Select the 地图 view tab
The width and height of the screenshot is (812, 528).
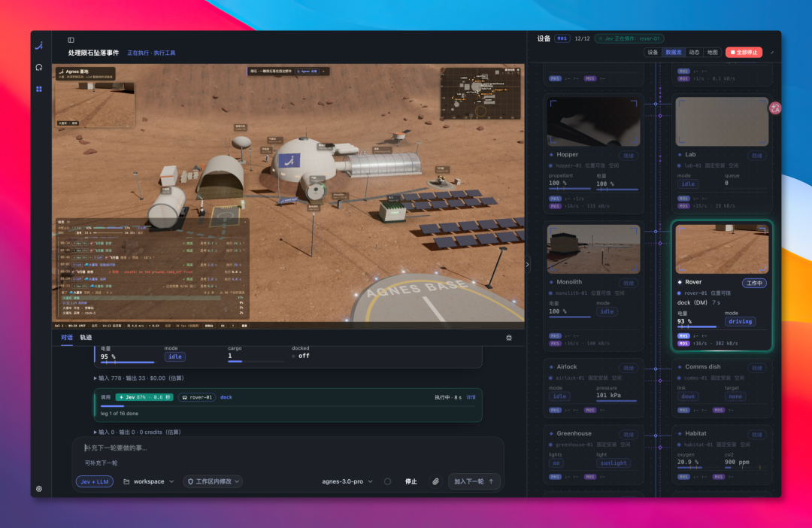(x=713, y=53)
